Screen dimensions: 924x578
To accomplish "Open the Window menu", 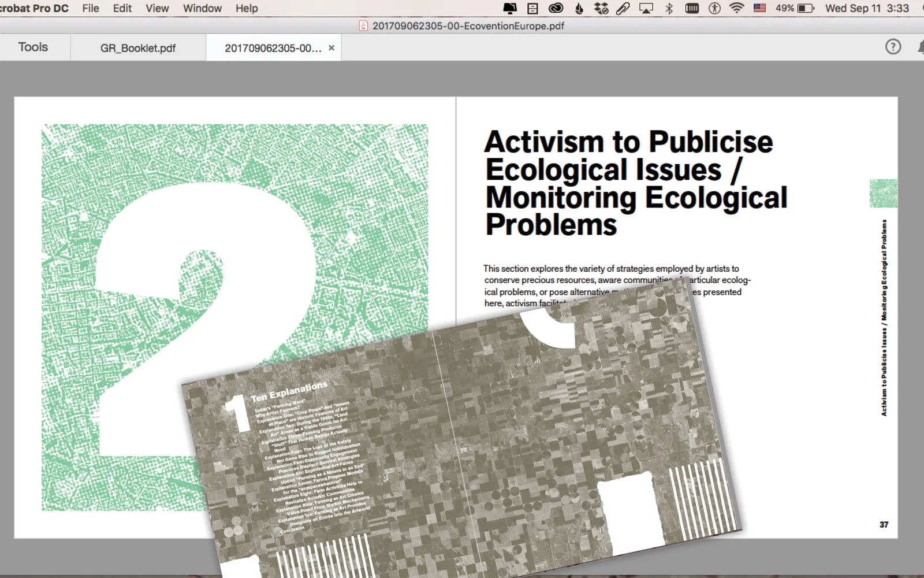I will pyautogui.click(x=202, y=8).
